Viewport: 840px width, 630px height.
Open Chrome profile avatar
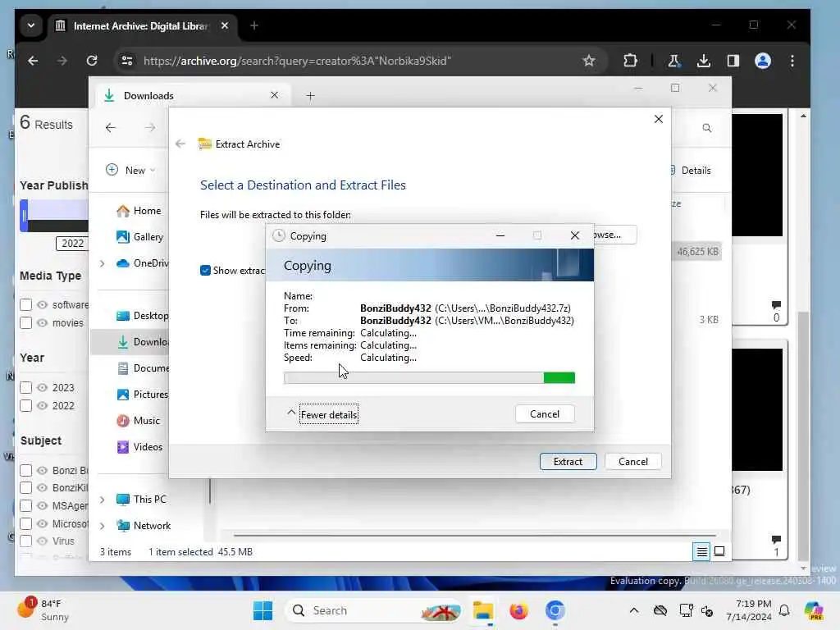point(762,61)
